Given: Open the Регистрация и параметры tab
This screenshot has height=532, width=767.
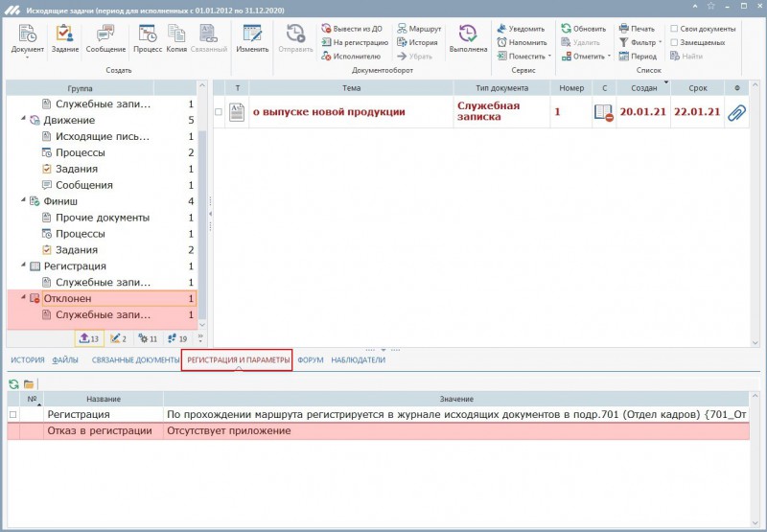Looking at the screenshot, I should [238, 359].
